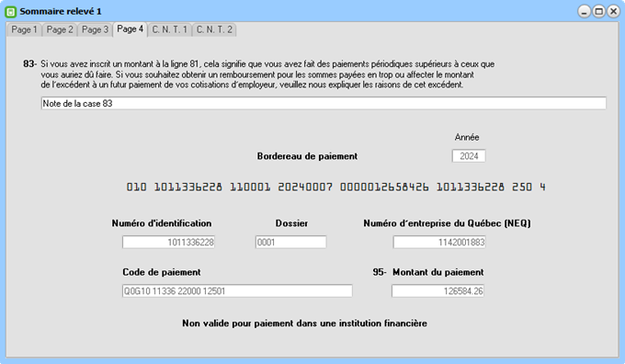This screenshot has height=364, width=625.
Task: Click the active Page 4 tab
Action: 131,29
